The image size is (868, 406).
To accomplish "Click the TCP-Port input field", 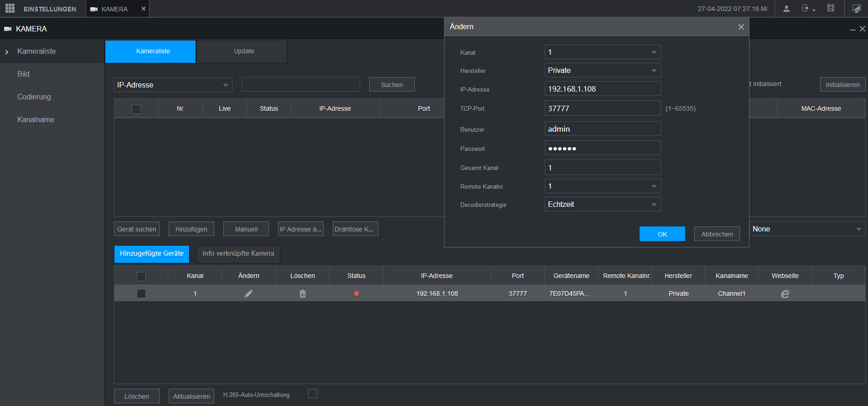I will [x=602, y=108].
